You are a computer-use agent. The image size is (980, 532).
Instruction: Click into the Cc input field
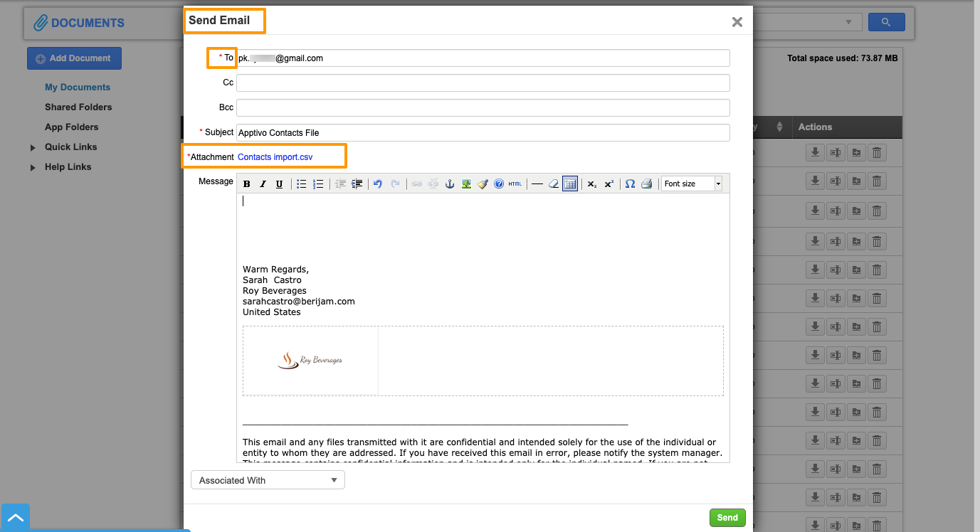coord(483,83)
